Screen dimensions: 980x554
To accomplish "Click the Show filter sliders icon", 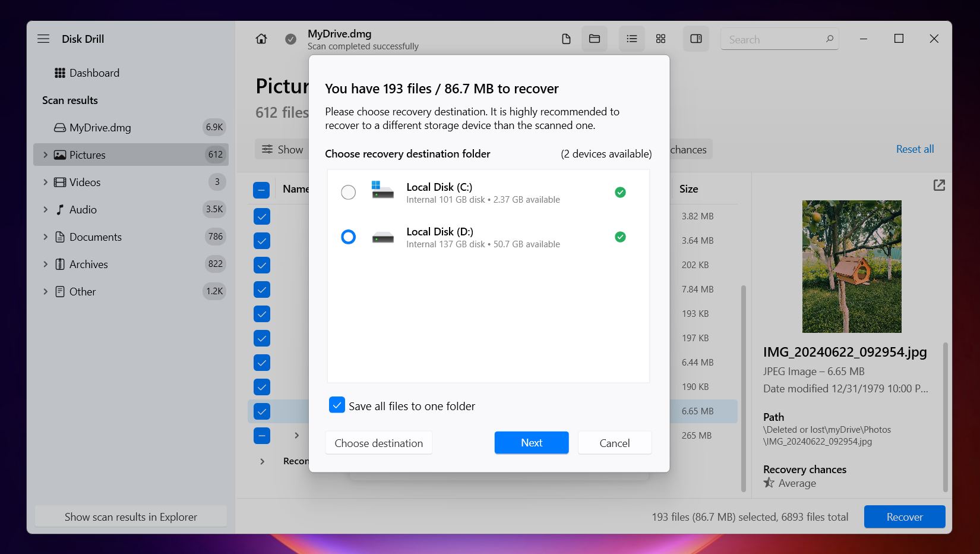I will tap(268, 149).
